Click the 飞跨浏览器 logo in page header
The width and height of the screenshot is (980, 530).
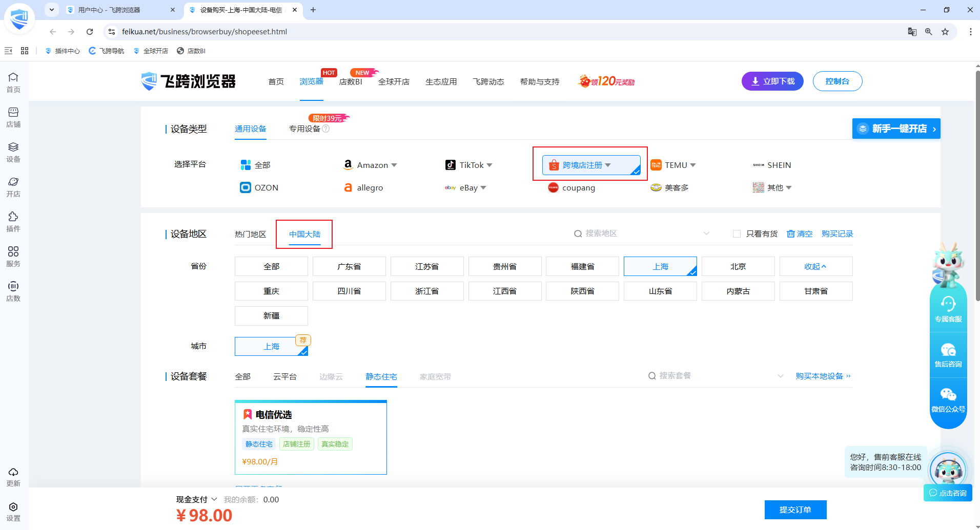[x=188, y=81]
